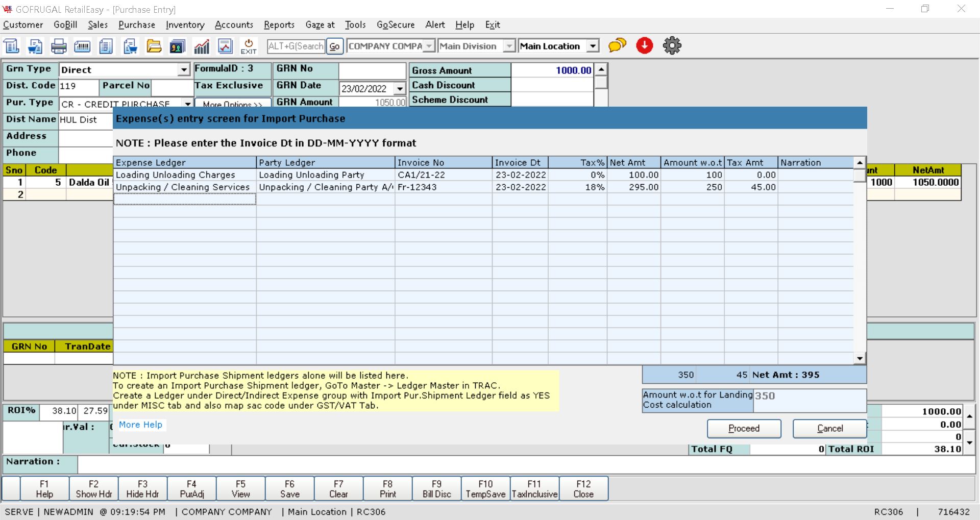Image resolution: width=980 pixels, height=520 pixels.
Task: Click the printer icon in toolbar
Action: [59, 46]
